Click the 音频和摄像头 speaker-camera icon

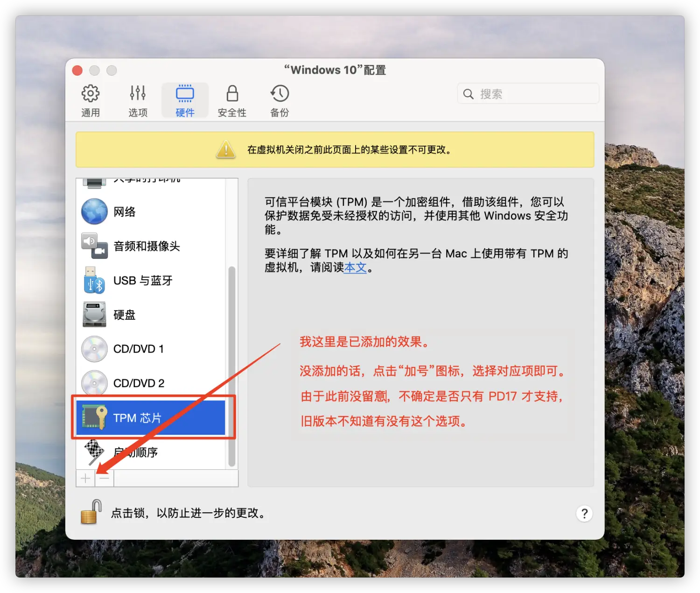[94, 246]
